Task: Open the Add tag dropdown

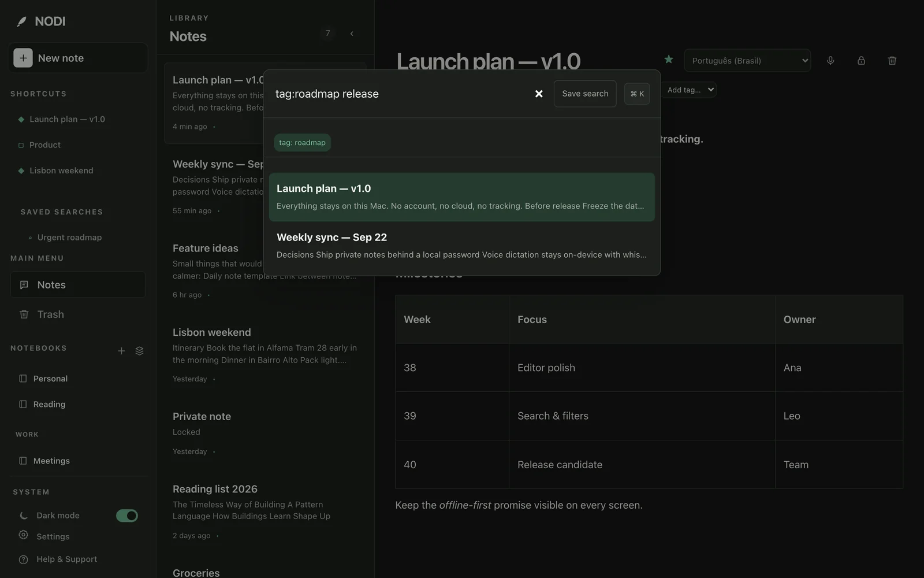Action: pyautogui.click(x=691, y=90)
